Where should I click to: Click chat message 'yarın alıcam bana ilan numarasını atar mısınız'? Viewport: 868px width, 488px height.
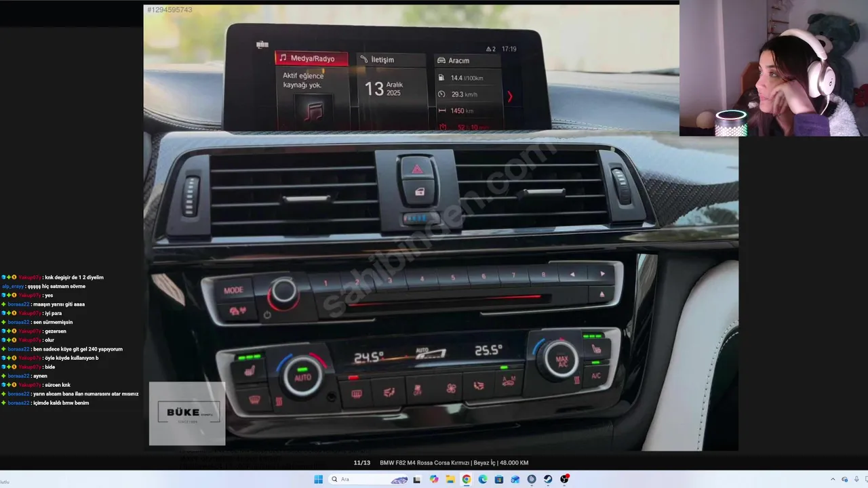(x=85, y=394)
